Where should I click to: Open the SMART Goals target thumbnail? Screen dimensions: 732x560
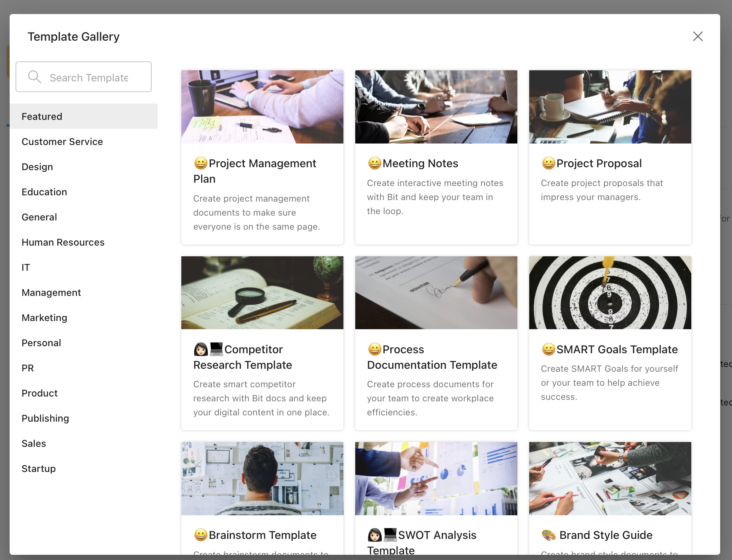tap(610, 293)
